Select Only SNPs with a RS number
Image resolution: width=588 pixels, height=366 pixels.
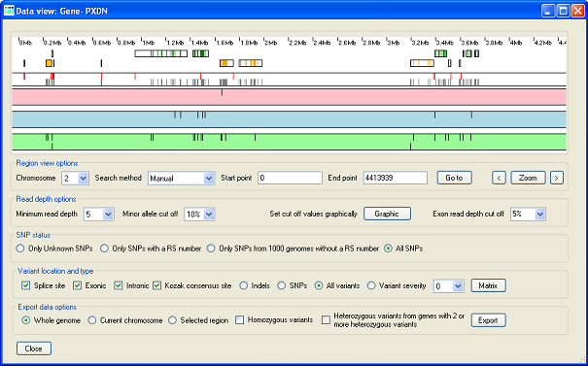point(104,249)
